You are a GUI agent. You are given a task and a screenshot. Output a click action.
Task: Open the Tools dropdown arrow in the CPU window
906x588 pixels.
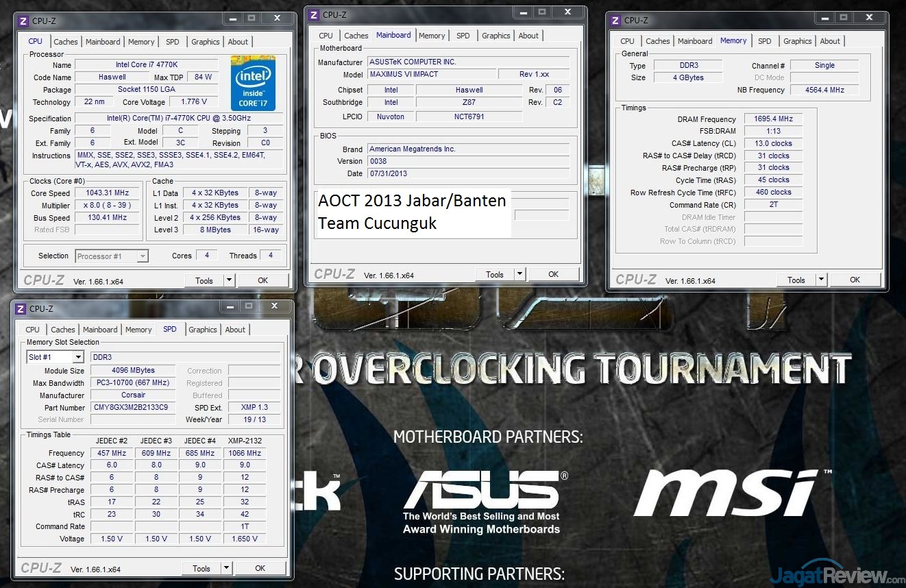pyautogui.click(x=229, y=280)
